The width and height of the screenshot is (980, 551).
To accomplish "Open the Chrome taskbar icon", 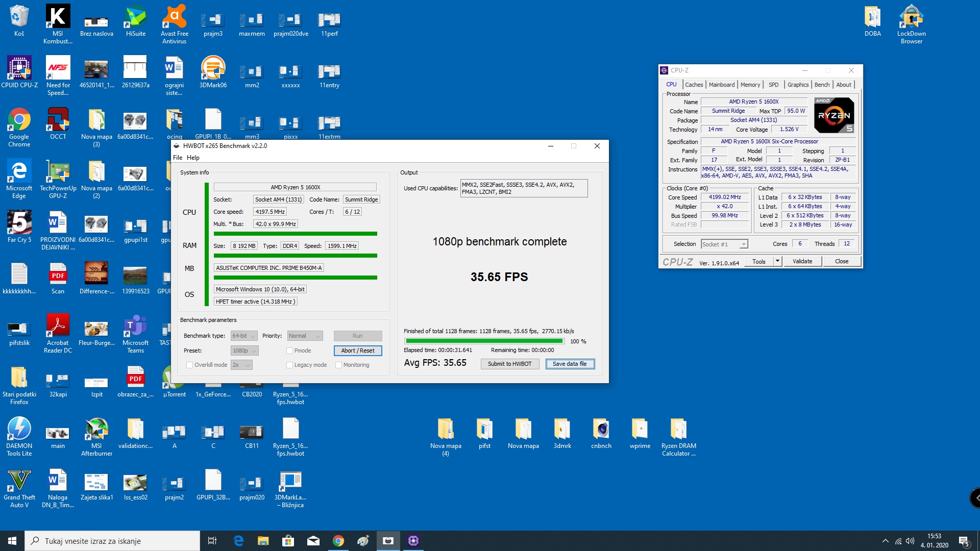I will pos(338,541).
